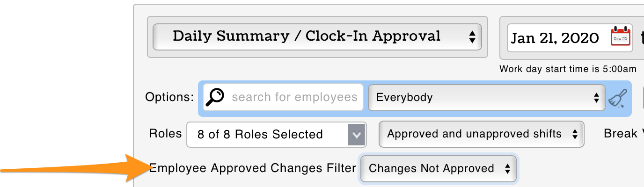The height and width of the screenshot is (187, 644).
Task: Click the Roles dropdown chevron arrow
Action: (x=357, y=135)
